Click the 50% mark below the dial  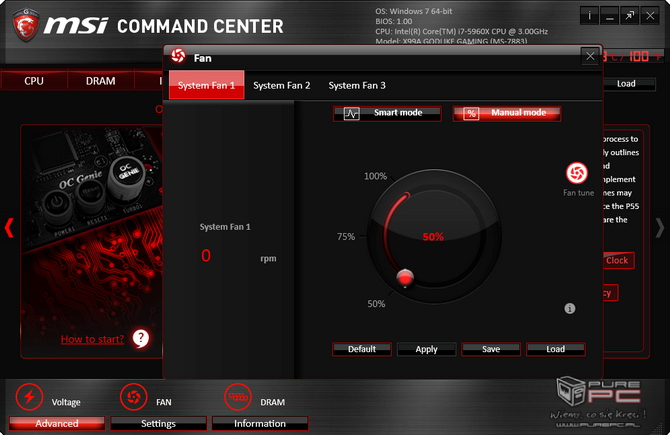[376, 304]
